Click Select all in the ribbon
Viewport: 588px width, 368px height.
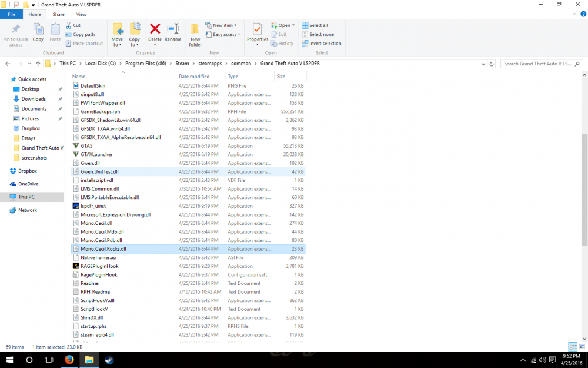(x=315, y=25)
